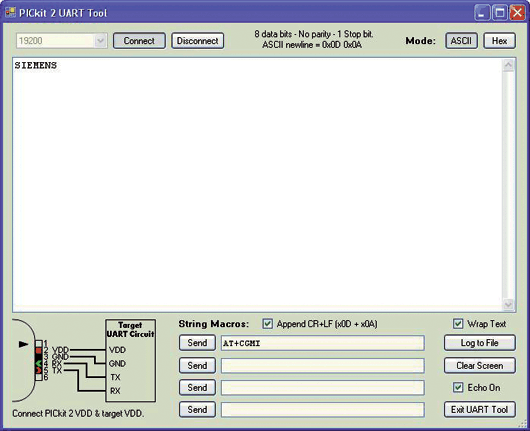Switch mode to Hex

500,41
